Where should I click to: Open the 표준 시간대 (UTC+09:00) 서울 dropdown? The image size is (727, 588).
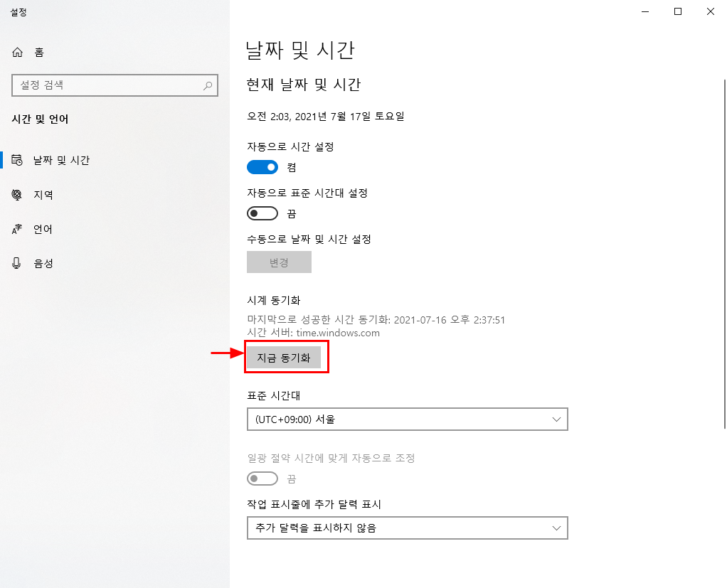408,419
